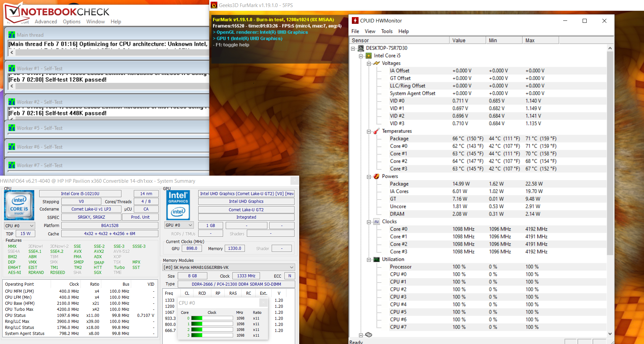This screenshot has height=344, width=644.
Task: Click the Main thread Prime95 icon
Action: (x=12, y=35)
